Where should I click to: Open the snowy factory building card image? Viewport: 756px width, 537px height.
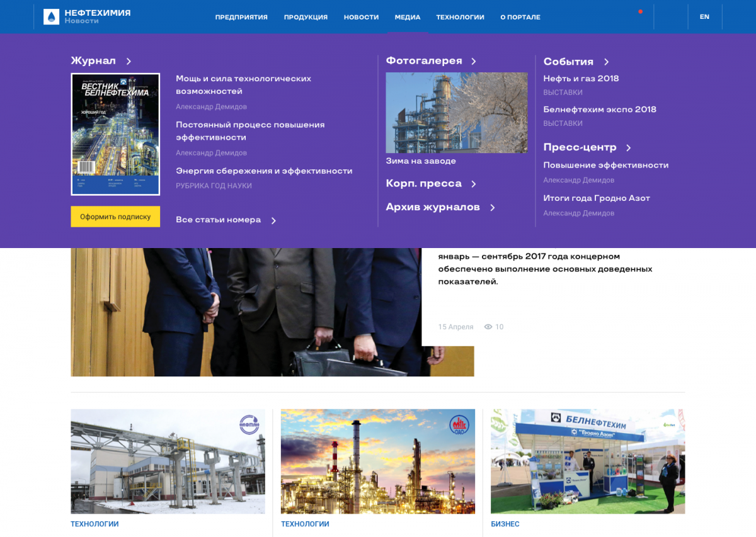click(168, 461)
